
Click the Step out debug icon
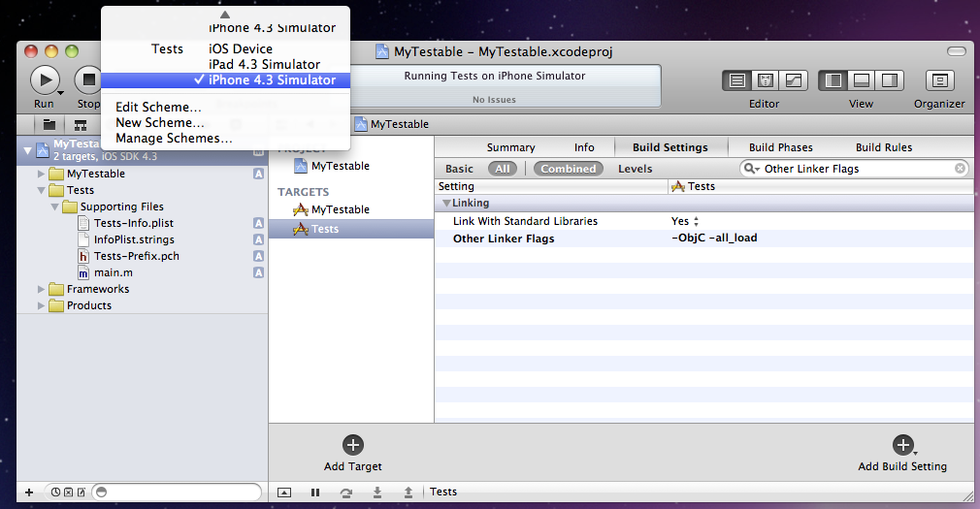click(x=408, y=493)
